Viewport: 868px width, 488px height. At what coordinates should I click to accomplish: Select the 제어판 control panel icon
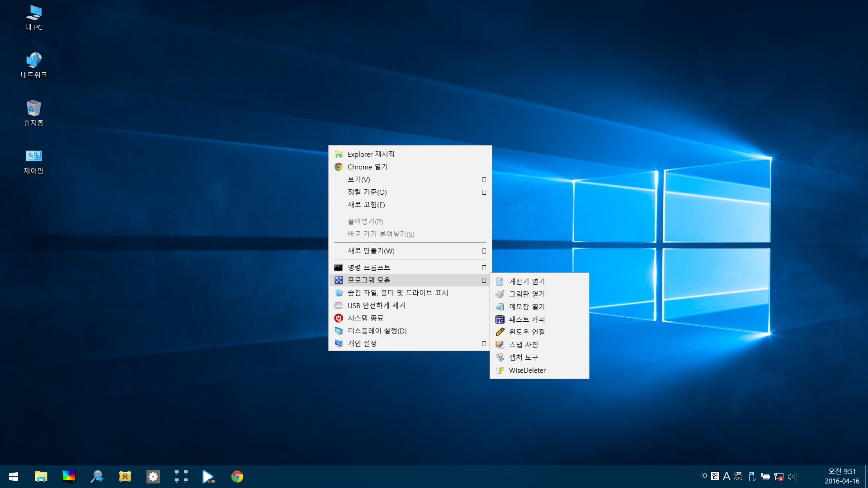[x=34, y=162]
